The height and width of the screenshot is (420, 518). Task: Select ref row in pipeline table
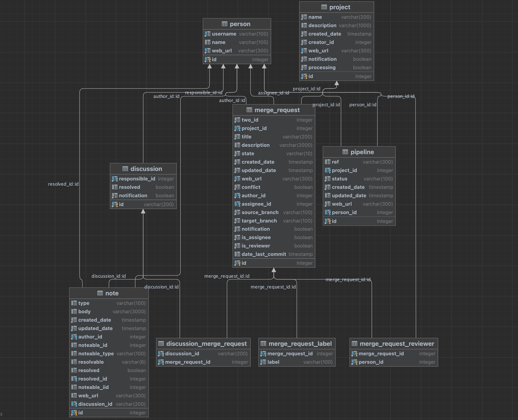pyautogui.click(x=359, y=162)
